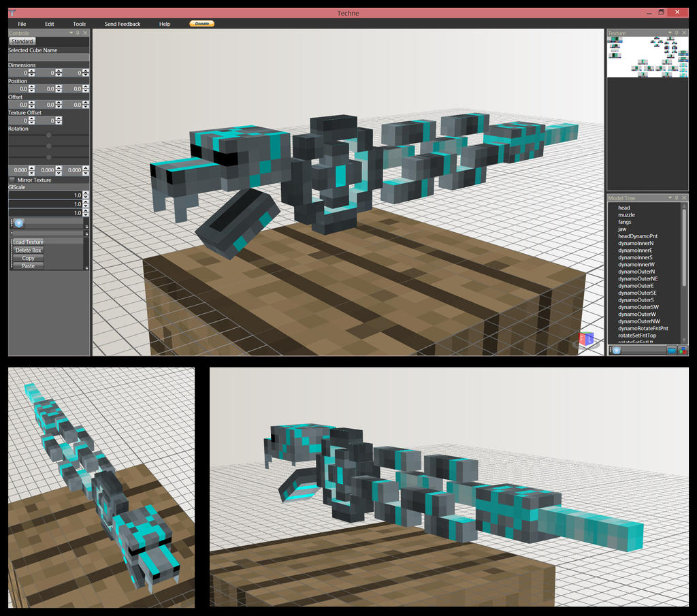Close the Controls panel

85,33
